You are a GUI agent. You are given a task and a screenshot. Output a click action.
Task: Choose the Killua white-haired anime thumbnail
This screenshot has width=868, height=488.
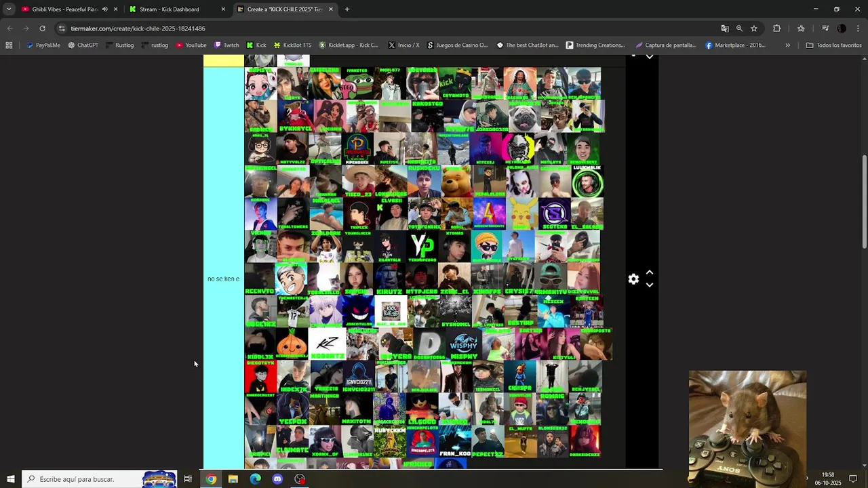coord(326,311)
